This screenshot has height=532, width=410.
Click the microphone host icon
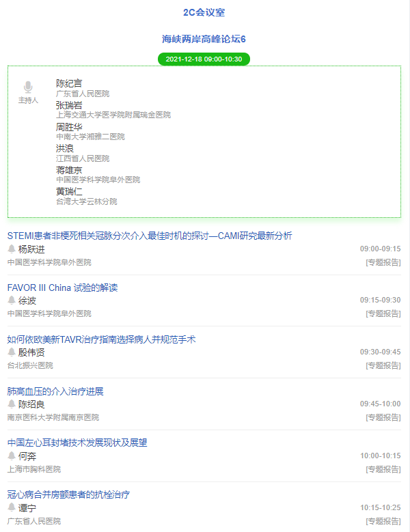click(x=28, y=87)
